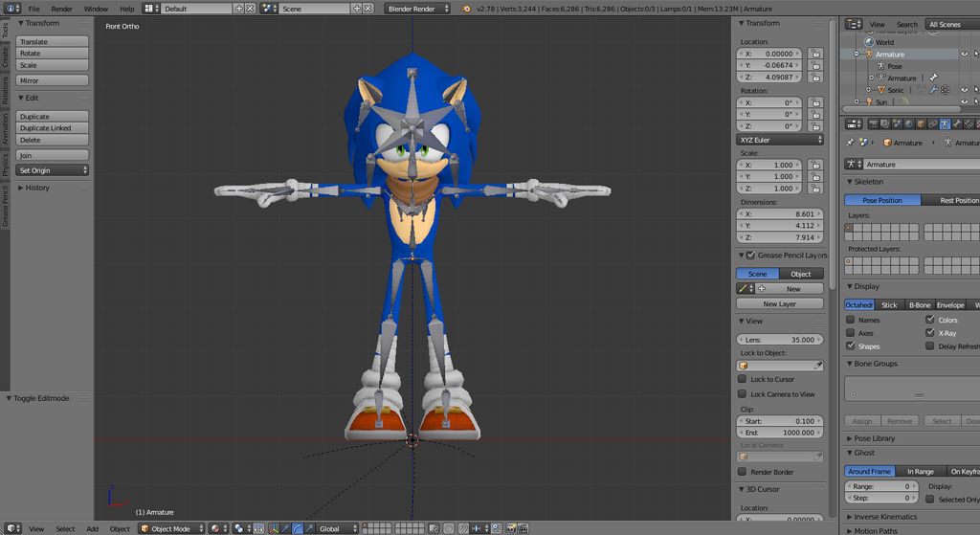
Task: Select the translate manipulator arrow icon
Action: [285, 528]
